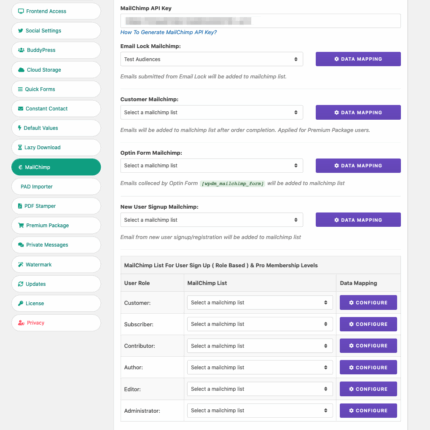Click the License key icon
The image size is (430, 430).
pos(21,303)
